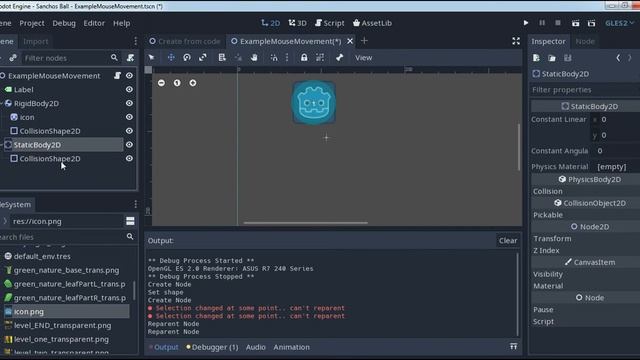Activate the Move Mode tool
640x360 pixels.
[171, 58]
